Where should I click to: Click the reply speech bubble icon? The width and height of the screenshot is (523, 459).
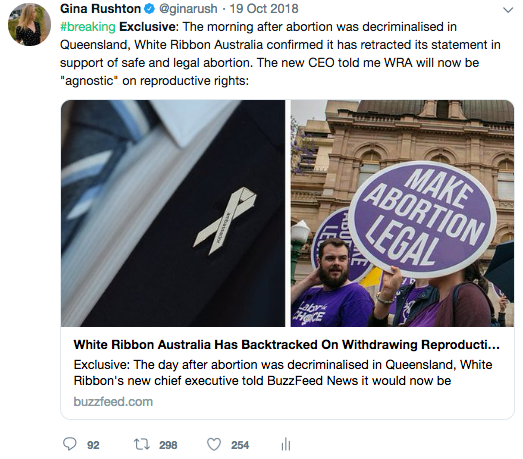[x=70, y=444]
